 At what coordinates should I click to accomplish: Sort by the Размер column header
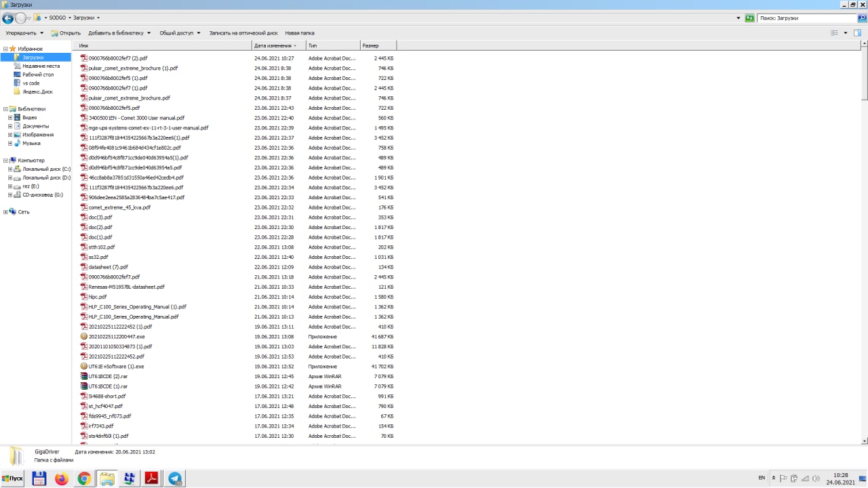point(378,45)
